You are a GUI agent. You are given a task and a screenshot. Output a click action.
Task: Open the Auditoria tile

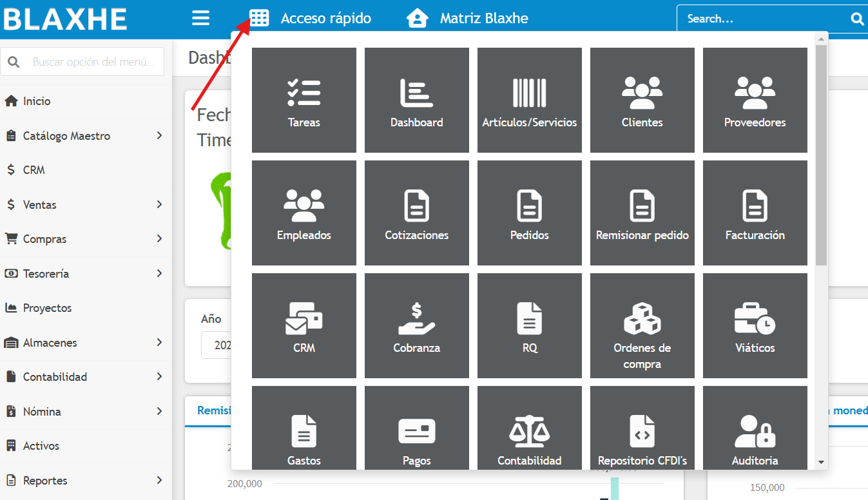(x=755, y=427)
